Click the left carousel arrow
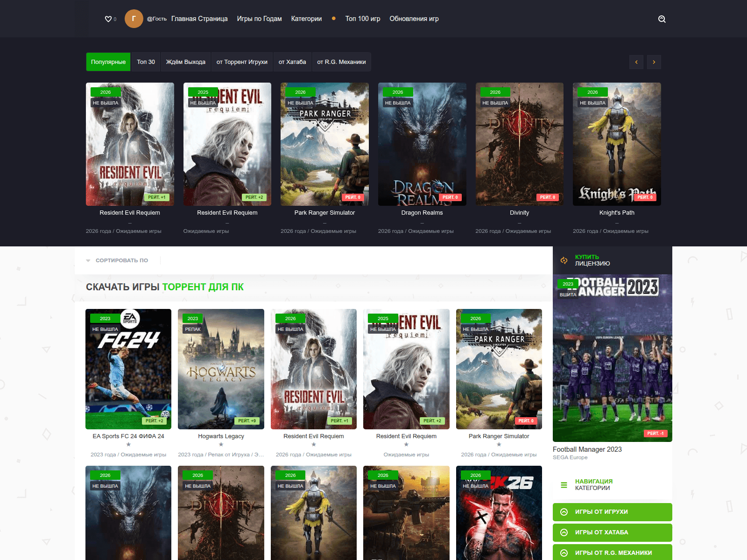The image size is (747, 560). tap(636, 62)
